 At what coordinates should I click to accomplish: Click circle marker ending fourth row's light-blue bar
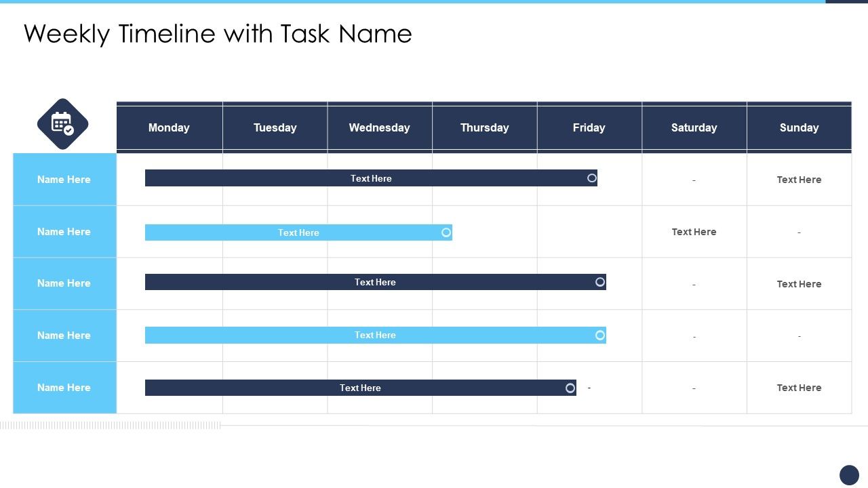tap(600, 335)
